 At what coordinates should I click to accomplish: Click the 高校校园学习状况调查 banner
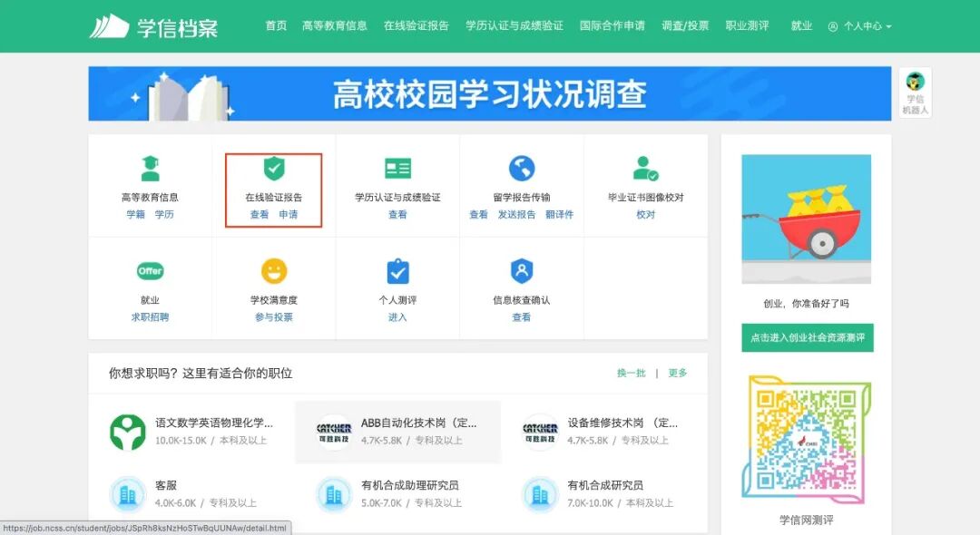(x=490, y=93)
